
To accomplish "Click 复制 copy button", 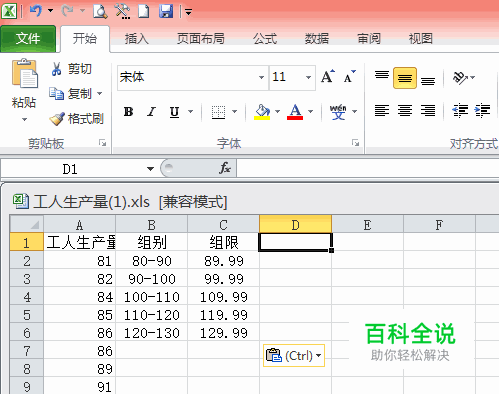I will [70, 94].
